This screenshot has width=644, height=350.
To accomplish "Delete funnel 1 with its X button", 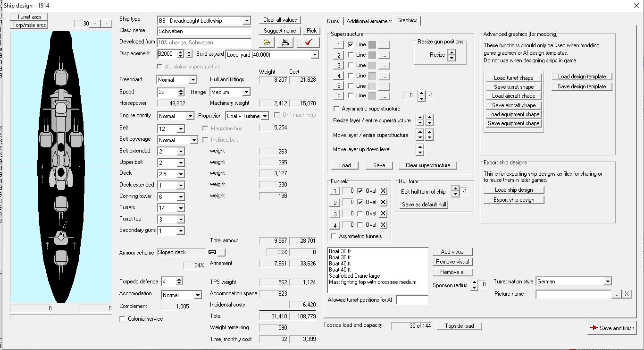I will click(383, 191).
